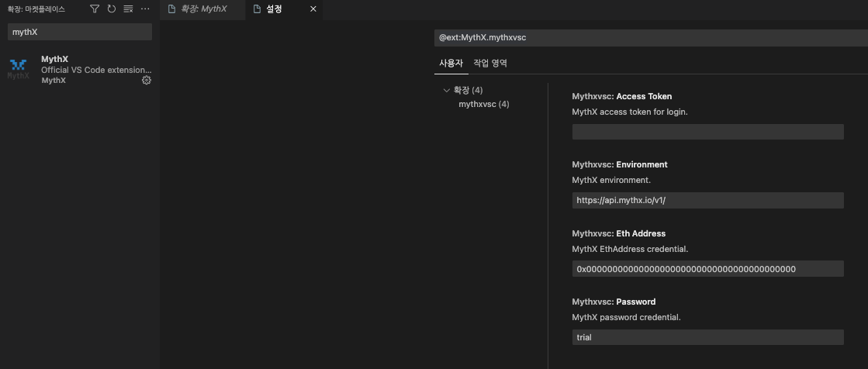Click 'MythX access token for login.' description
The image size is (868, 369).
pos(629,112)
